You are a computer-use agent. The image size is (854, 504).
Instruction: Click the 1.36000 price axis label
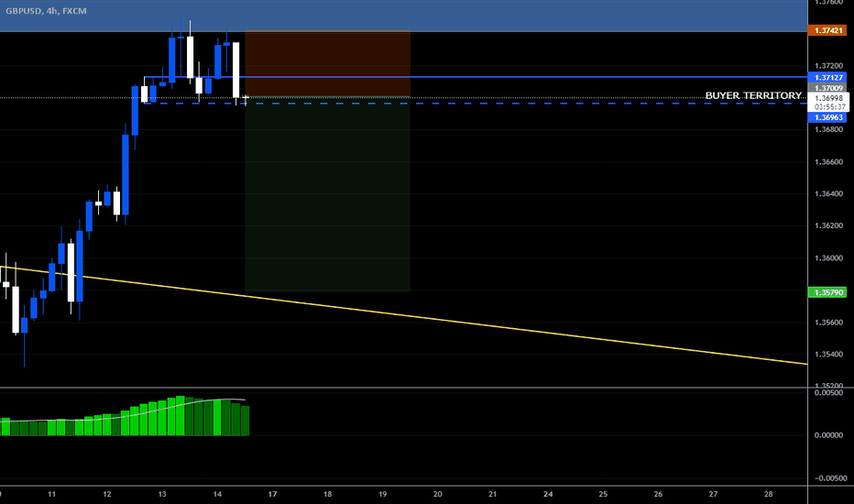click(828, 258)
